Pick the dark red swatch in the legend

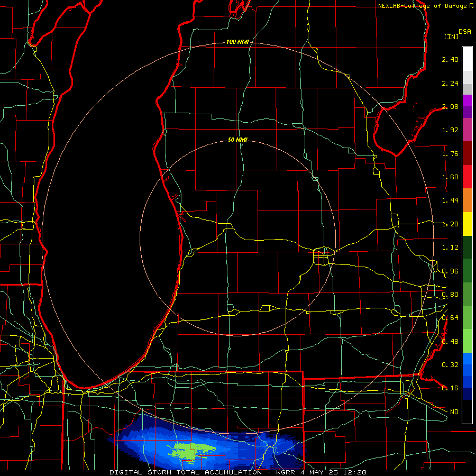467,153
